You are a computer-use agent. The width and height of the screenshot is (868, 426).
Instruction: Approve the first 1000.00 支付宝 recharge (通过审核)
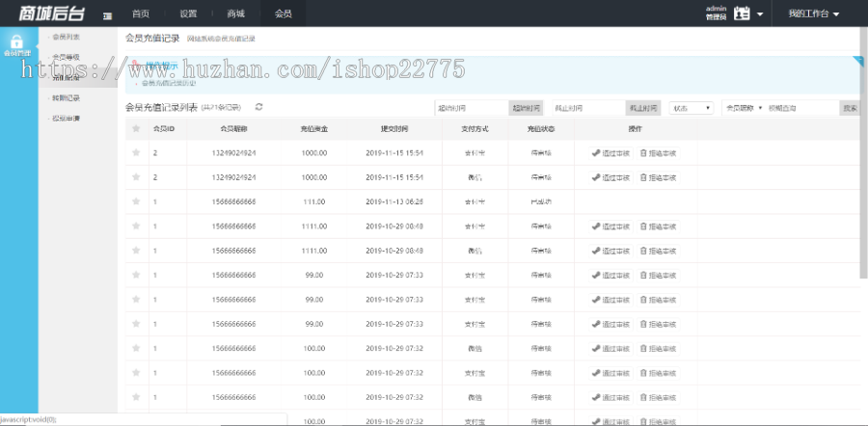(x=610, y=152)
